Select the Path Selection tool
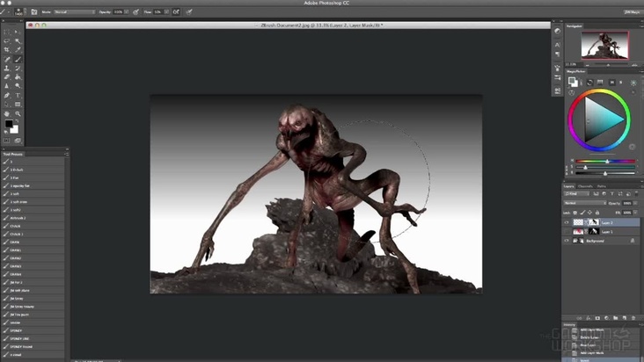Screen dimensions: 644x362 point(6,105)
